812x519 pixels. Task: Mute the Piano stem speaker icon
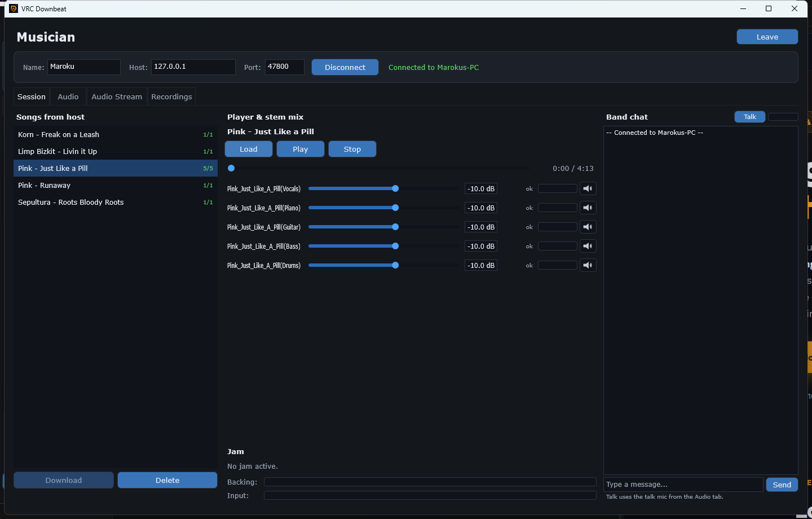[x=588, y=208]
